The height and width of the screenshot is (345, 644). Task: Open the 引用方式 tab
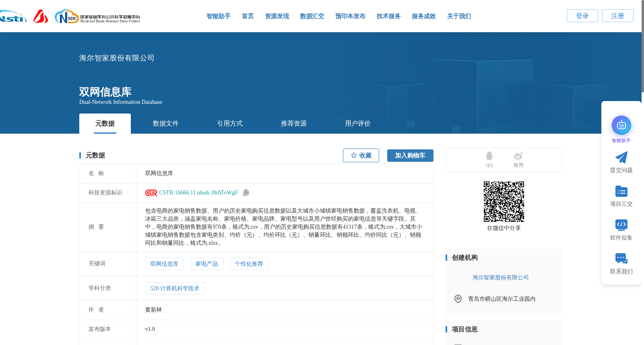tap(230, 124)
